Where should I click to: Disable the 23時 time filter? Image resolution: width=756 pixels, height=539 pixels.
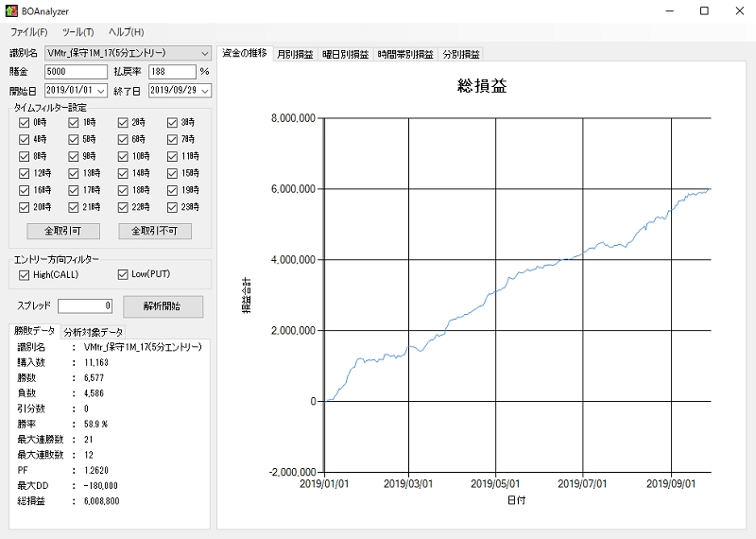pyautogui.click(x=172, y=207)
